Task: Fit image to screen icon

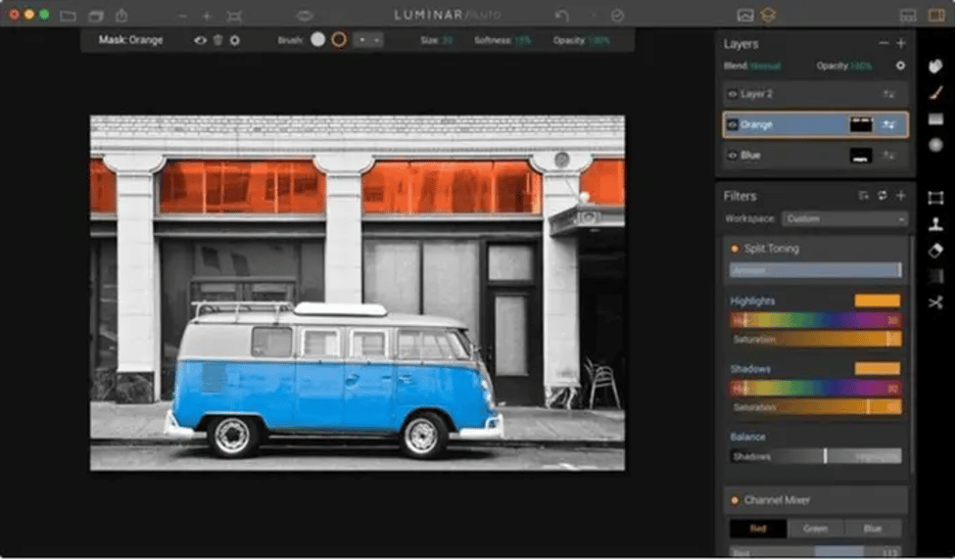Action: coord(234,16)
